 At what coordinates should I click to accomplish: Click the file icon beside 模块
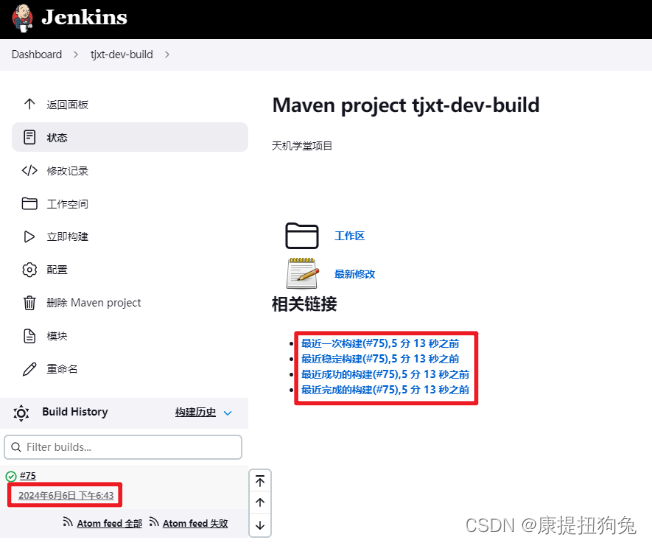[30, 336]
